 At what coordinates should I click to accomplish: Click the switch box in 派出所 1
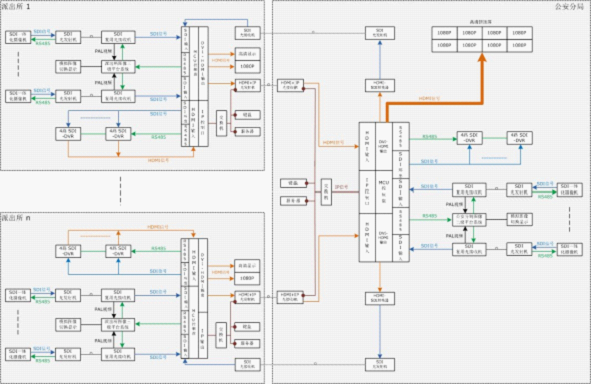click(221, 123)
